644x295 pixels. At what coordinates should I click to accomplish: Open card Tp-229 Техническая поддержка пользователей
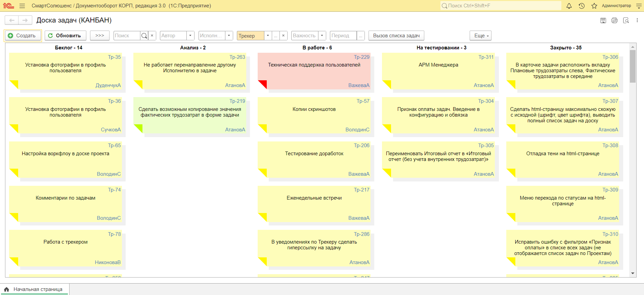[x=314, y=71]
